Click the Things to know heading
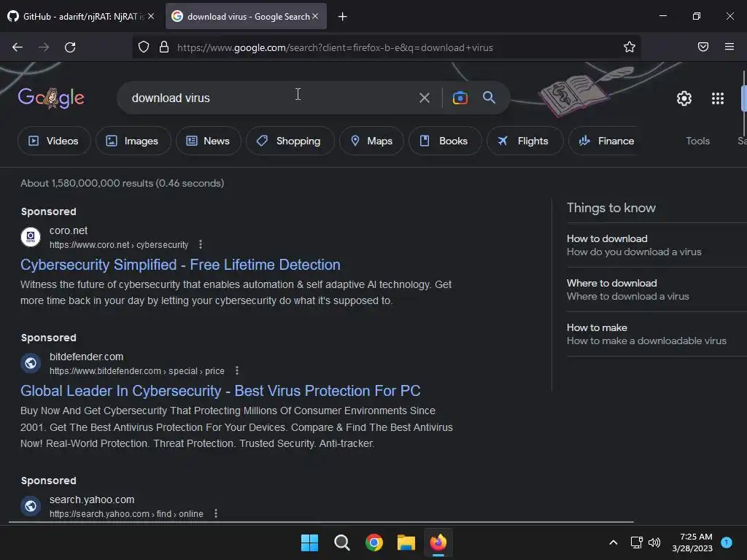This screenshot has height=560, width=747. [x=611, y=208]
